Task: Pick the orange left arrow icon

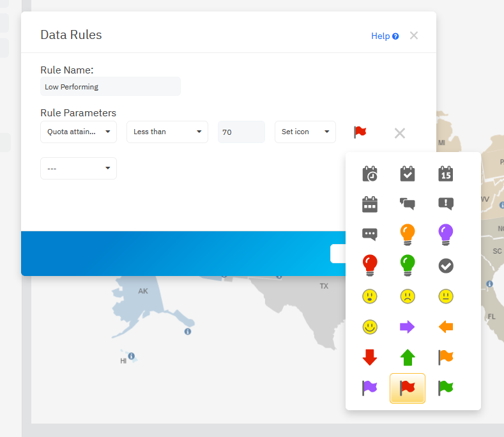Action: (x=445, y=327)
